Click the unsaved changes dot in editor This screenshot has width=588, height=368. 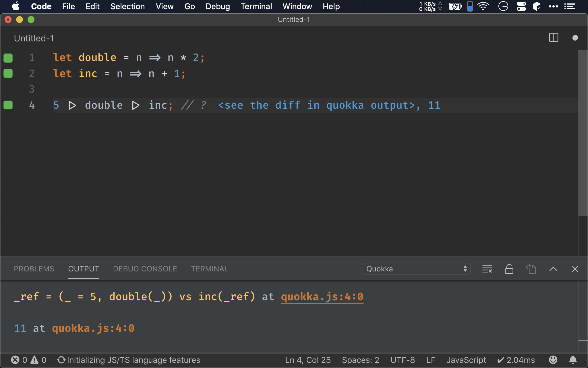575,38
